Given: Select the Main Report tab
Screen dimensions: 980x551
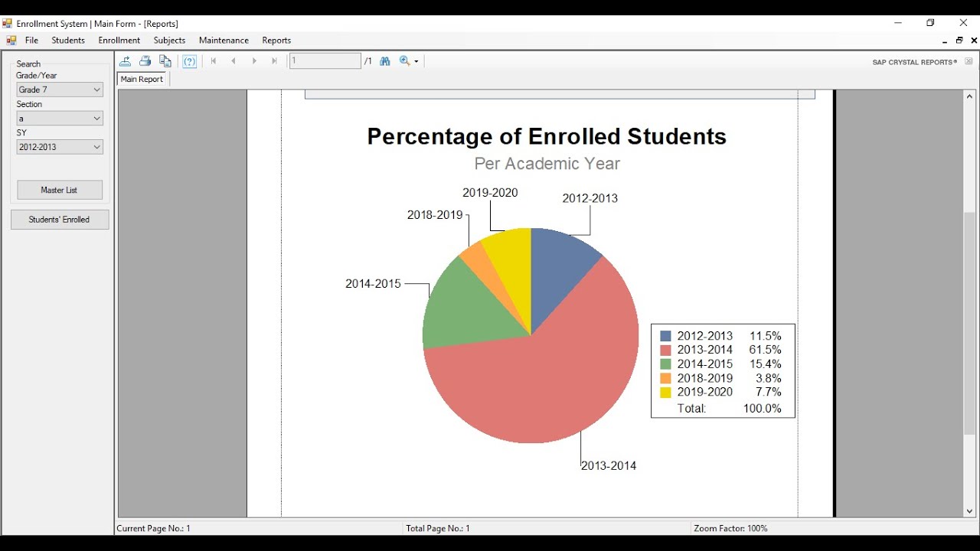Looking at the screenshot, I should click(142, 80).
